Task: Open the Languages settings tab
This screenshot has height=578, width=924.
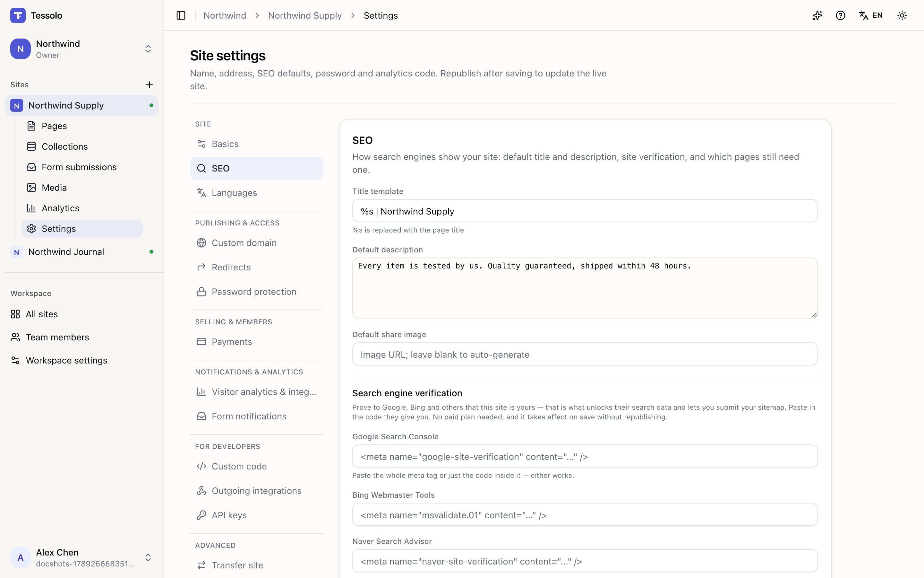Action: point(257,193)
